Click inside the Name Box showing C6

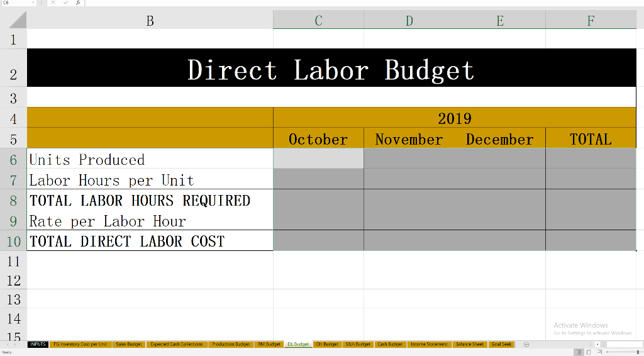coord(16,3)
